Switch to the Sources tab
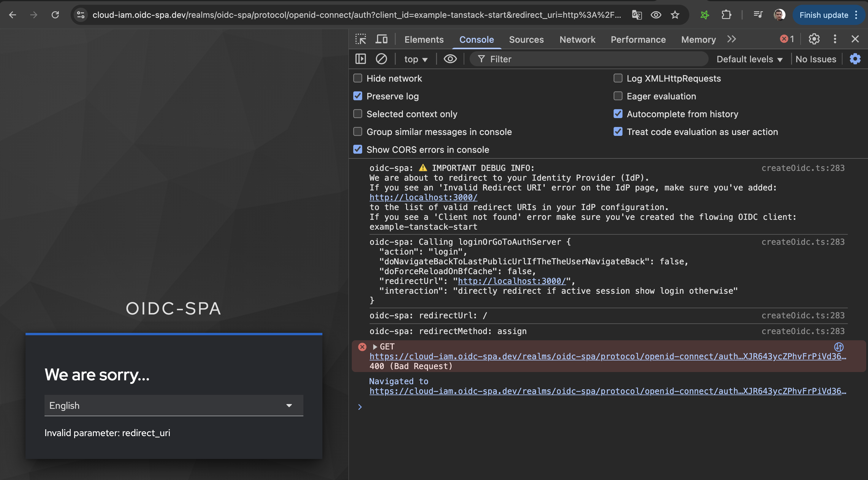The width and height of the screenshot is (868, 480). tap(526, 39)
